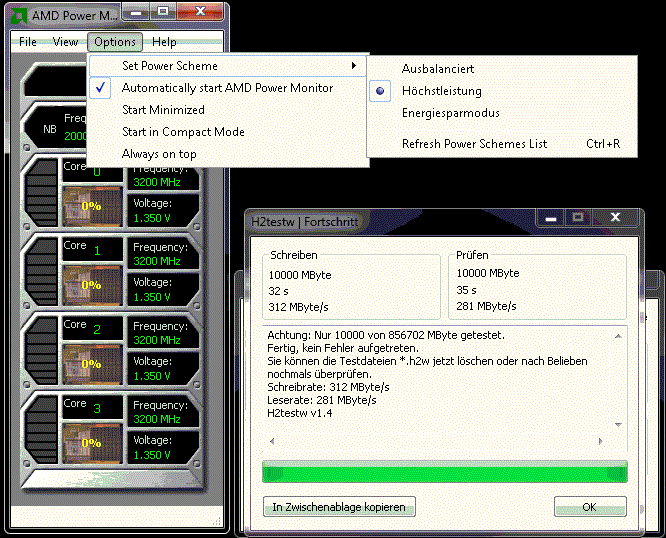
Task: Select Energiesparmodus power scheme
Action: [x=502, y=113]
